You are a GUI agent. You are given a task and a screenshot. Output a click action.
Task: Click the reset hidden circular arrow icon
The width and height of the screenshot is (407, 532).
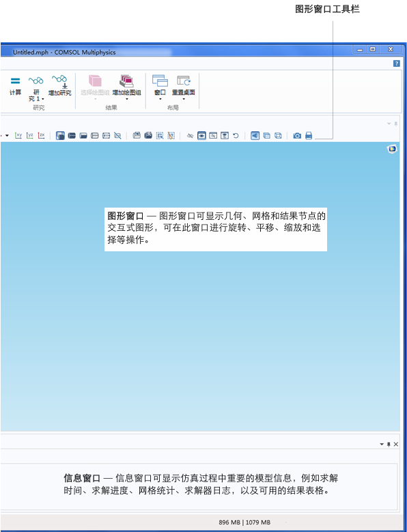point(236,136)
